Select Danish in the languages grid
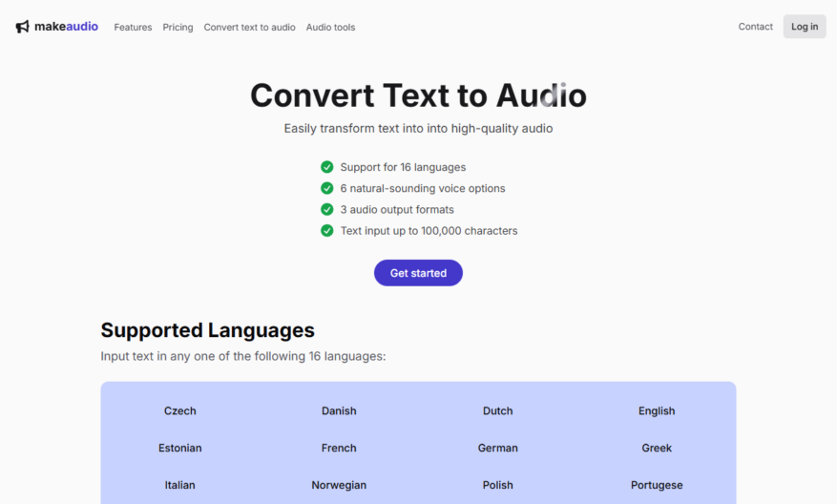The height and width of the screenshot is (504, 837). pos(339,411)
